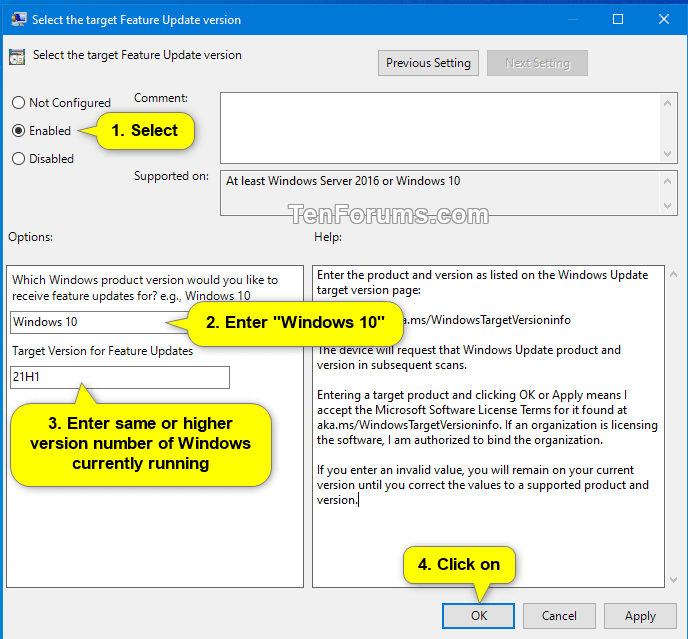Click the Next Setting button
This screenshot has width=688, height=639.
coord(538,63)
